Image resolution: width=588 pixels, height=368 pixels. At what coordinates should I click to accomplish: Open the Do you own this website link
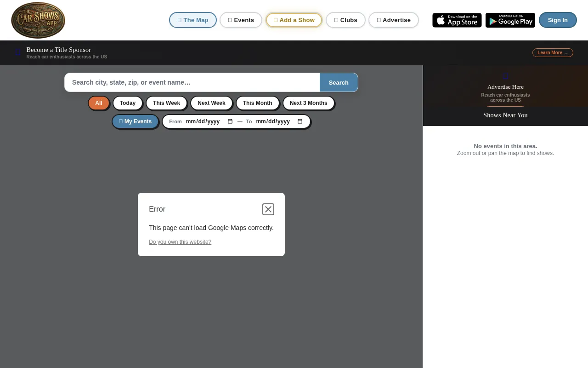click(180, 242)
